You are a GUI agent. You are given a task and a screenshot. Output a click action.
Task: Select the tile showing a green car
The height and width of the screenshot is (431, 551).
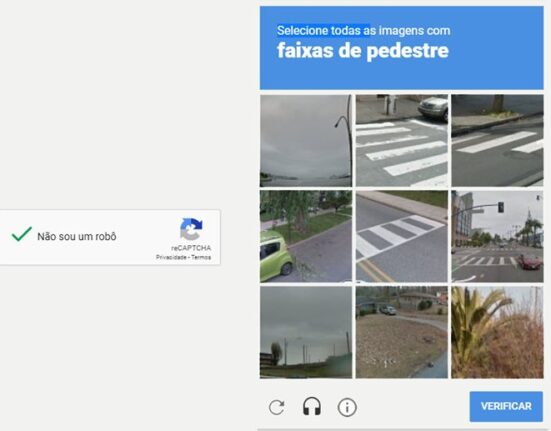click(x=306, y=236)
